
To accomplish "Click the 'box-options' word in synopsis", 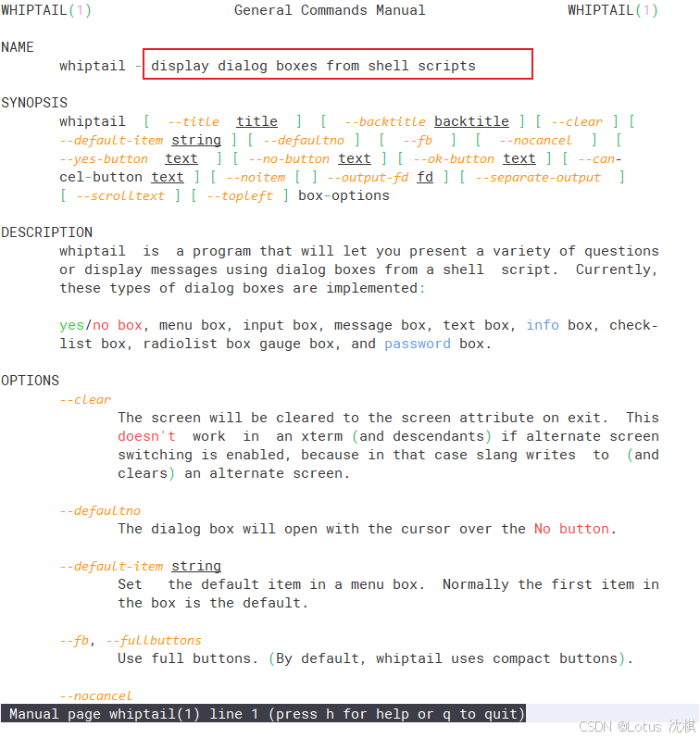I will [344, 195].
